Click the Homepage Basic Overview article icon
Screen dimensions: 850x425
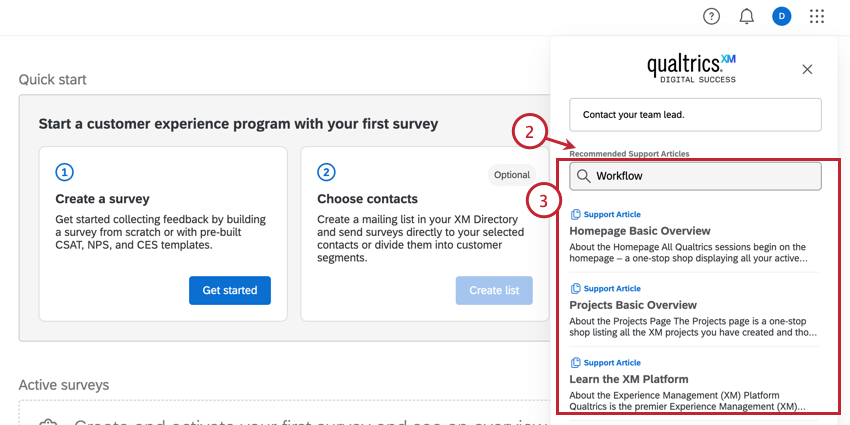(x=575, y=215)
